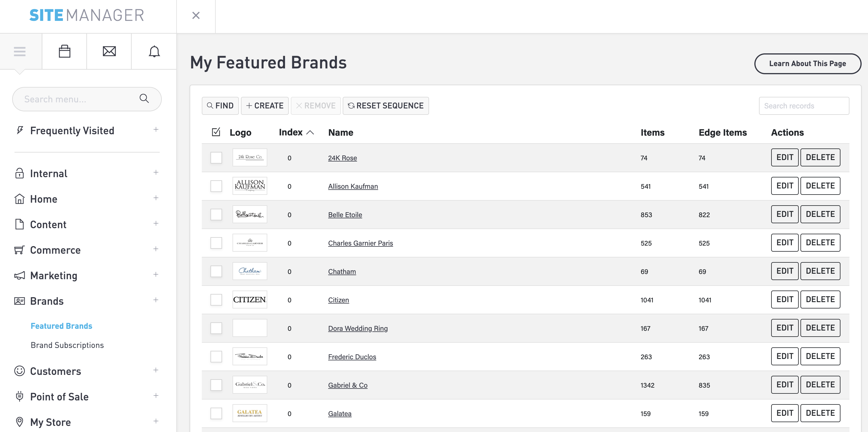The image size is (868, 432).
Task: Check the checkbox for Citizen row
Action: click(216, 299)
